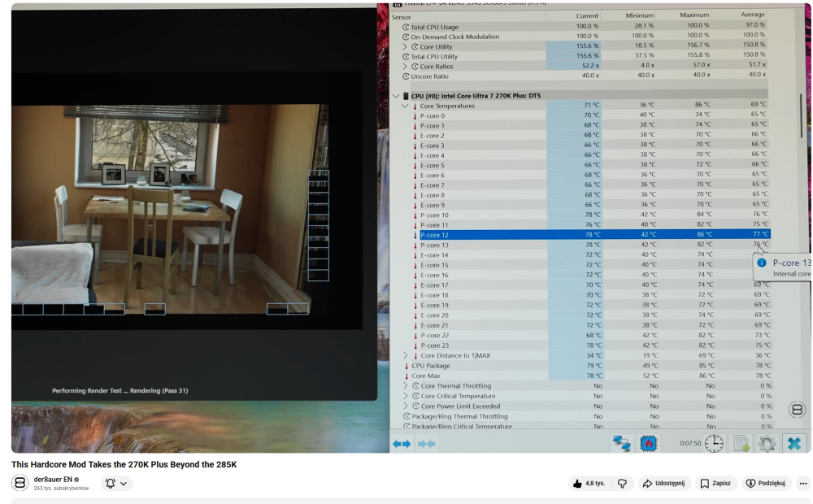This screenshot has height=504, width=813.
Task: Click the add logging file icon
Action: (741, 443)
